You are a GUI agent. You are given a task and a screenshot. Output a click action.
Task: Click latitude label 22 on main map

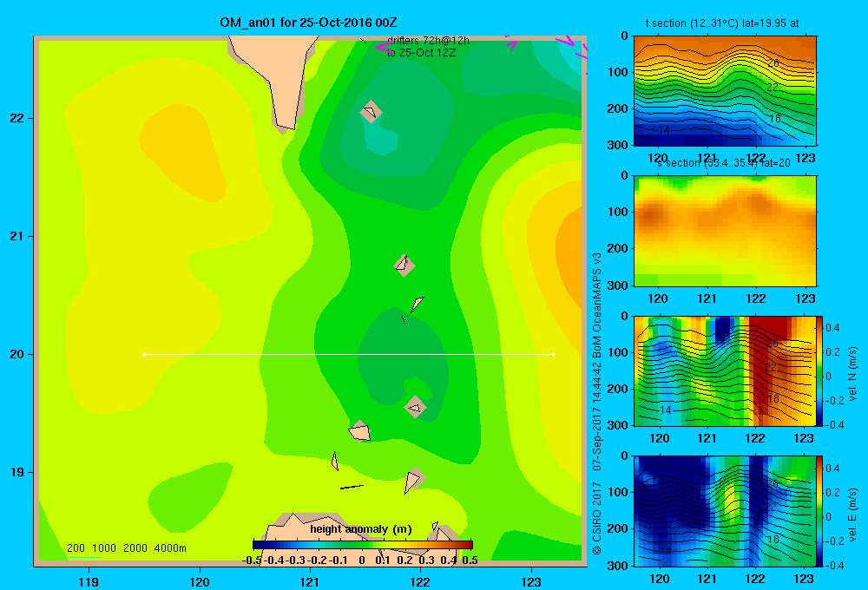[16, 119]
